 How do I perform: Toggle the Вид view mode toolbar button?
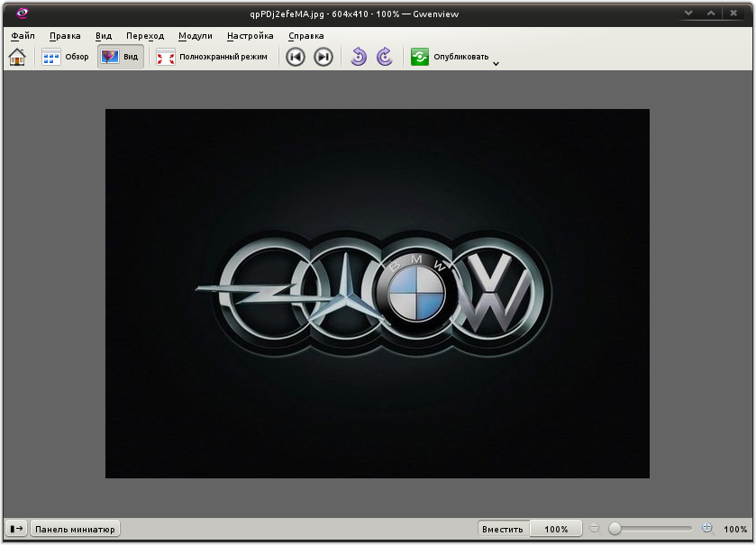click(121, 57)
